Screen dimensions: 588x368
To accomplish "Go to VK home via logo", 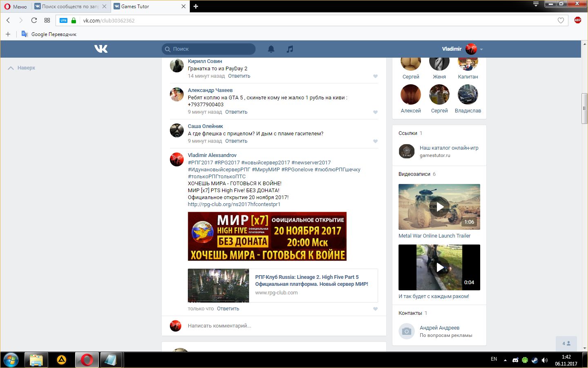I will (101, 49).
